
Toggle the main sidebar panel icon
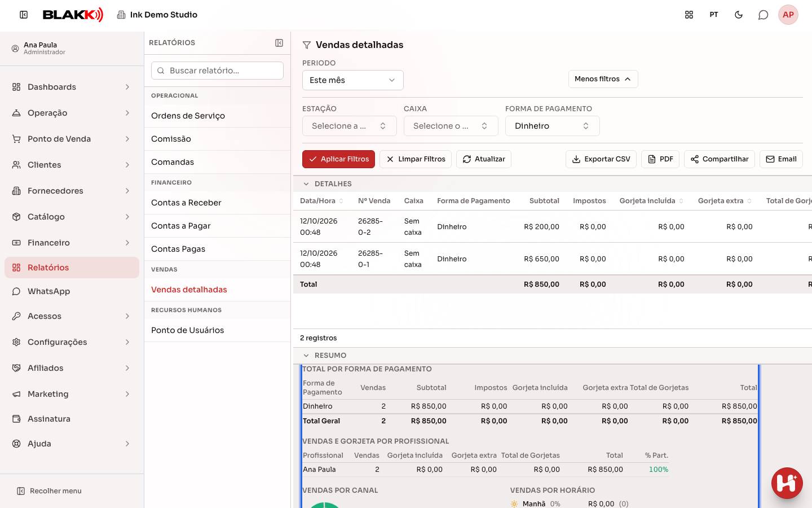[24, 15]
